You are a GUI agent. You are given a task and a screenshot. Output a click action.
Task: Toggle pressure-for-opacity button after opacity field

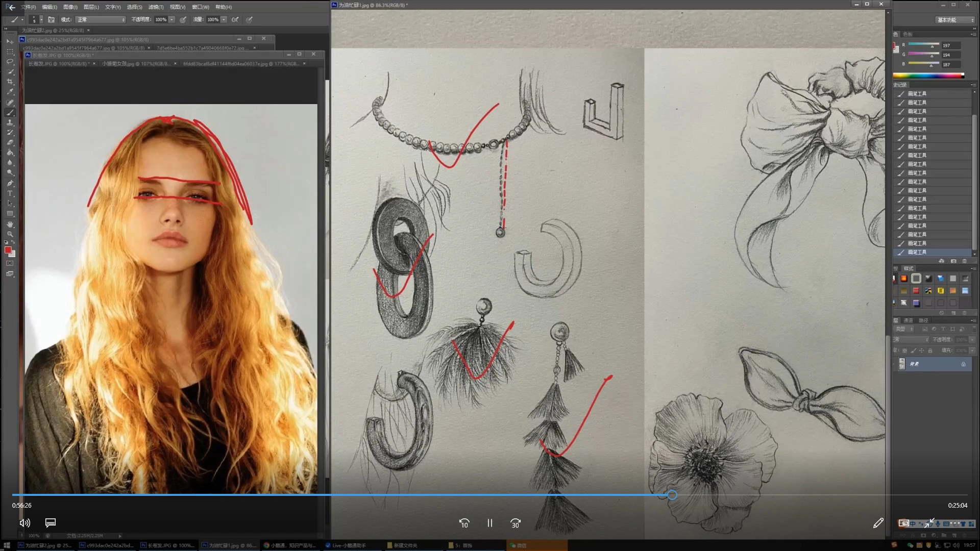click(183, 19)
